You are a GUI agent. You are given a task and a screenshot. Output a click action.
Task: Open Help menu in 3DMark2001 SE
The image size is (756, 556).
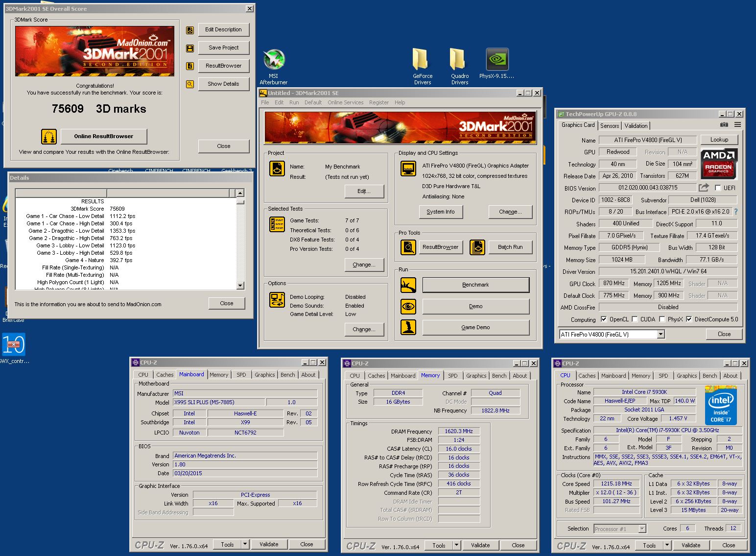[x=400, y=102]
